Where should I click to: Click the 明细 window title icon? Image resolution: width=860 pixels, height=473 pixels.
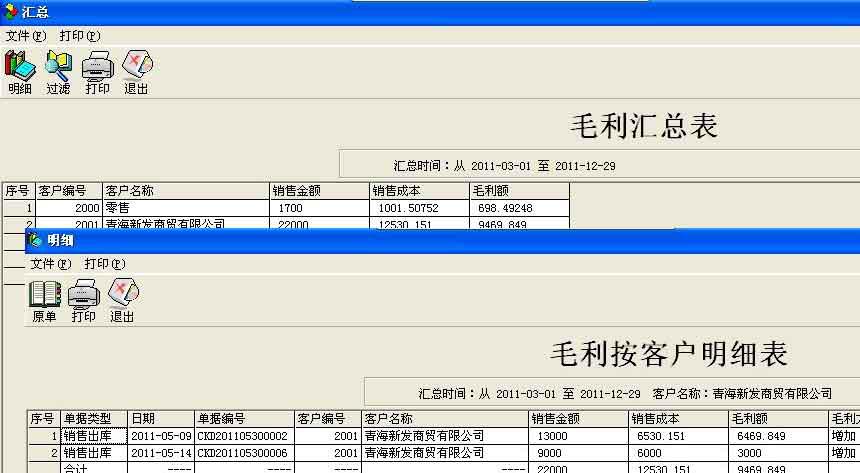36,240
